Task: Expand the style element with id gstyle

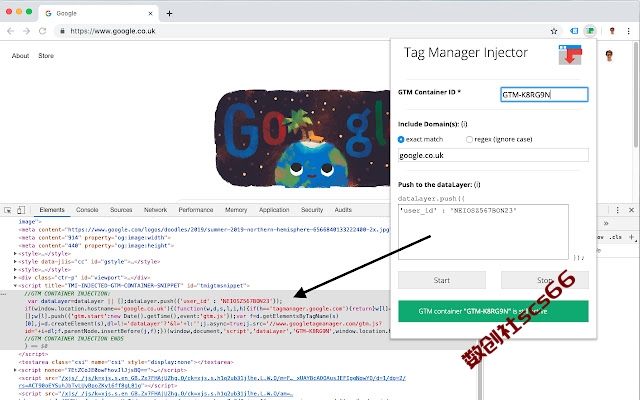Action: pos(15,262)
